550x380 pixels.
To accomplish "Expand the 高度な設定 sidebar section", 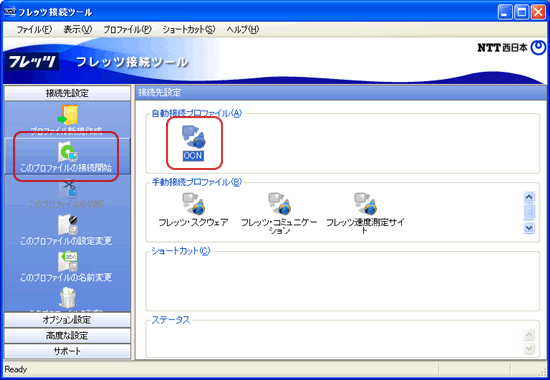I will pos(67,335).
